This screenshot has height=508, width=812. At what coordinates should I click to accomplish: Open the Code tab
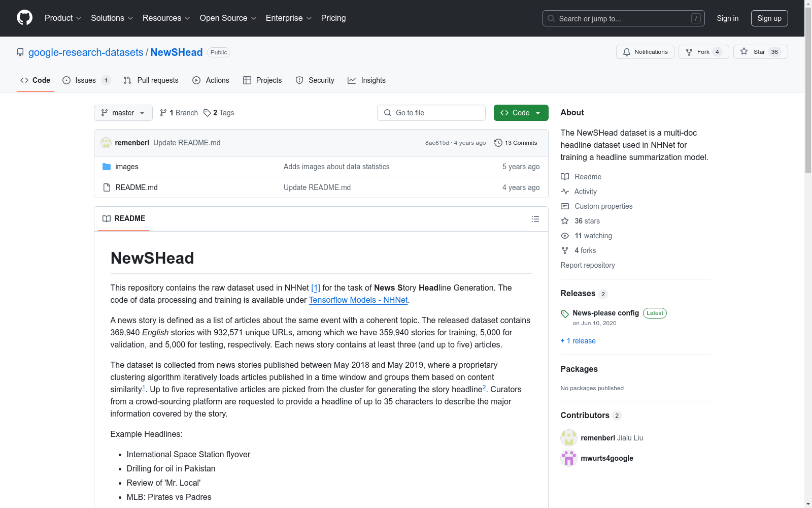coord(36,80)
